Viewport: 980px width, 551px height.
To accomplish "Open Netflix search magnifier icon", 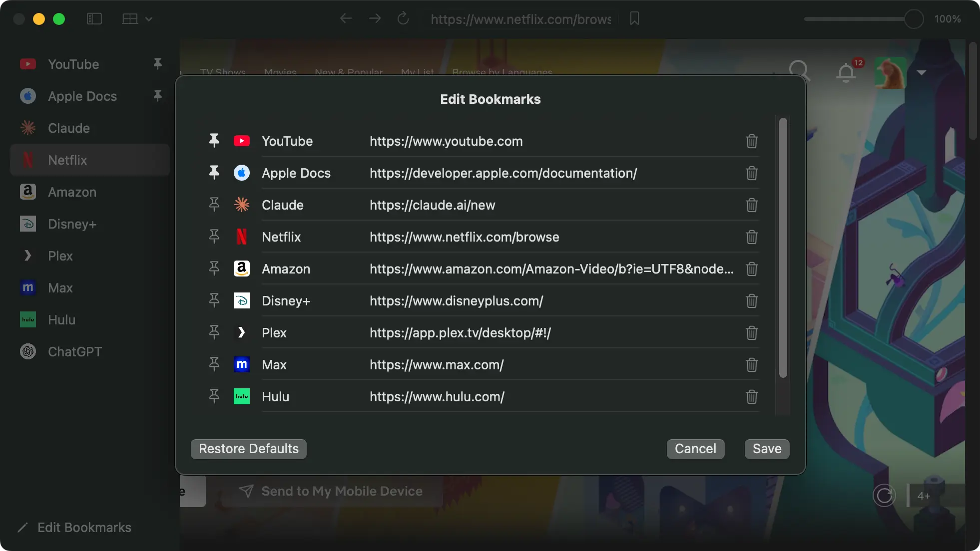I will click(x=799, y=71).
